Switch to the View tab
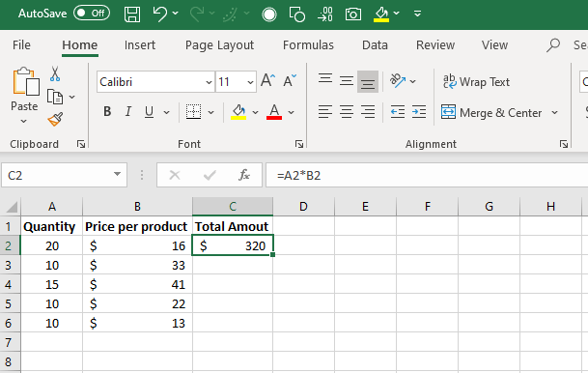This screenshot has height=373, width=588. point(494,45)
